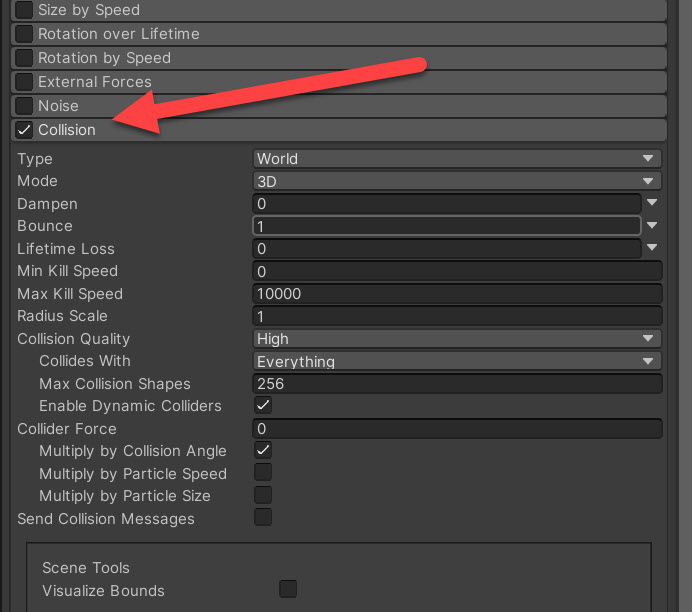The height and width of the screenshot is (612, 692).
Task: Click the Max Collision Shapes label
Action: [115, 384]
